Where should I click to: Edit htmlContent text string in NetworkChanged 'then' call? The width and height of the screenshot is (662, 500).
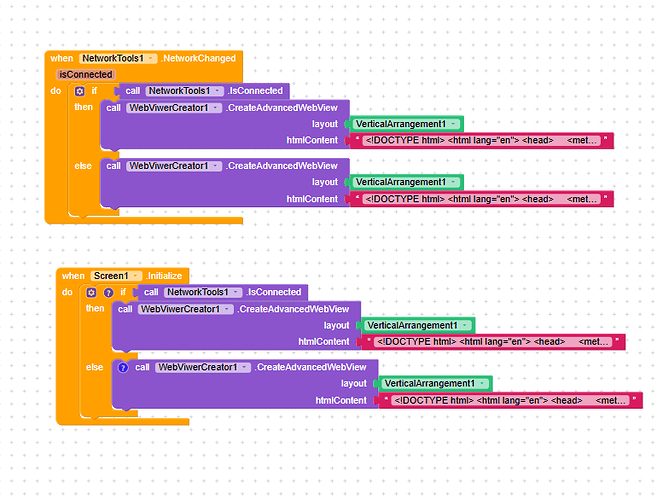coord(481,141)
